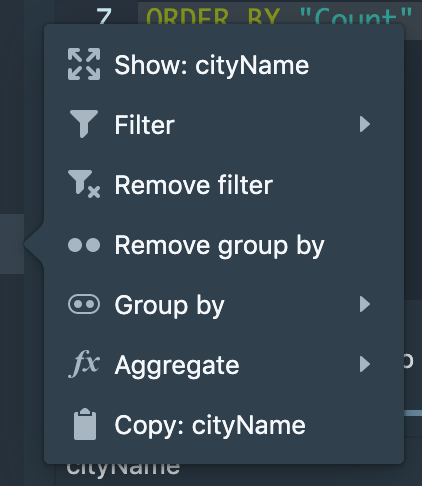Image resolution: width=422 pixels, height=486 pixels.
Task: Choose the "Show: cityName" menu entry text
Action: [x=212, y=65]
